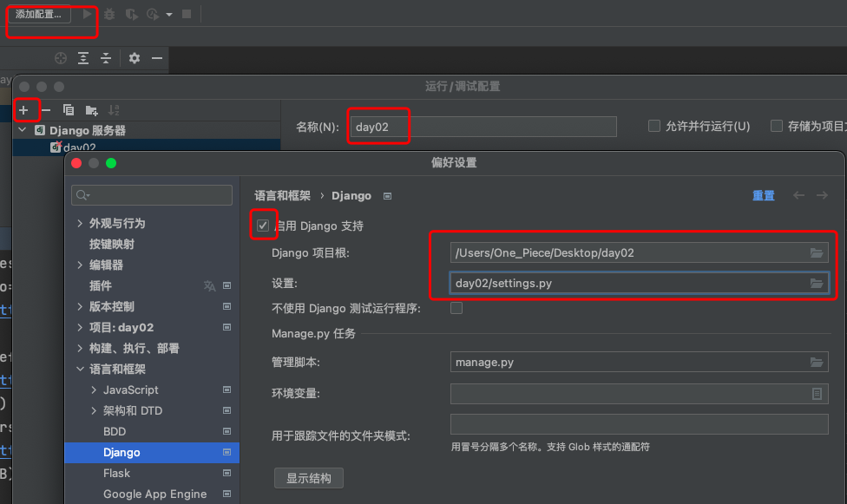Browse folder for Django 项目根 path

[x=817, y=252]
